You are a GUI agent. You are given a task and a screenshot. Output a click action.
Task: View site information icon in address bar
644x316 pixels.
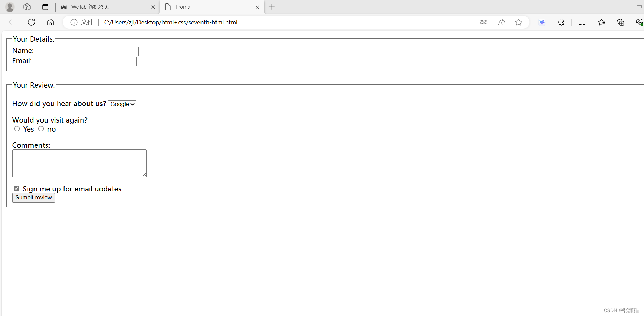pos(74,22)
